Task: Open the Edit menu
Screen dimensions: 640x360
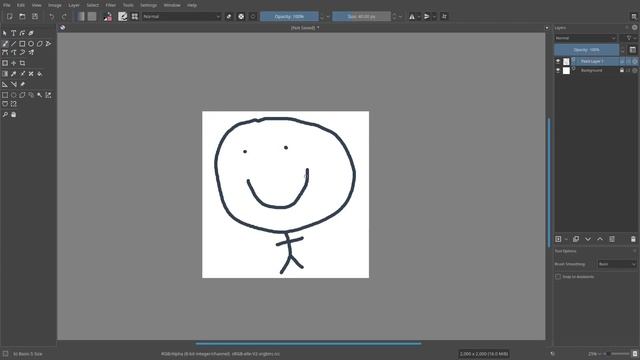Action: click(21, 5)
